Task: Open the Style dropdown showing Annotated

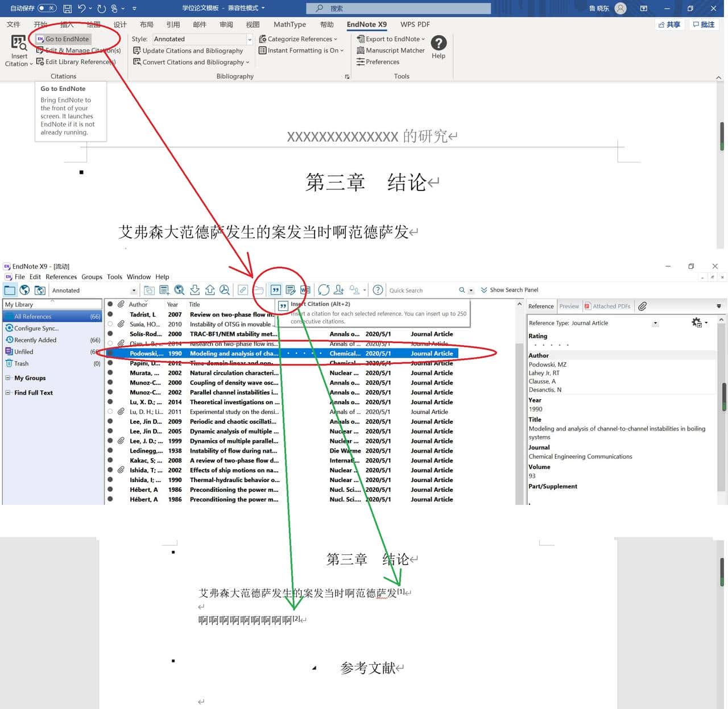Action: [x=249, y=39]
